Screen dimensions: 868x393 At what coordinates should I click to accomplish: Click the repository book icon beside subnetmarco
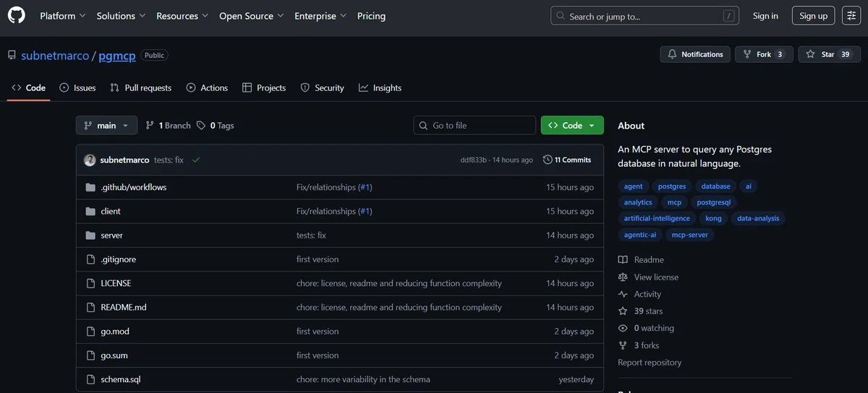[12, 56]
